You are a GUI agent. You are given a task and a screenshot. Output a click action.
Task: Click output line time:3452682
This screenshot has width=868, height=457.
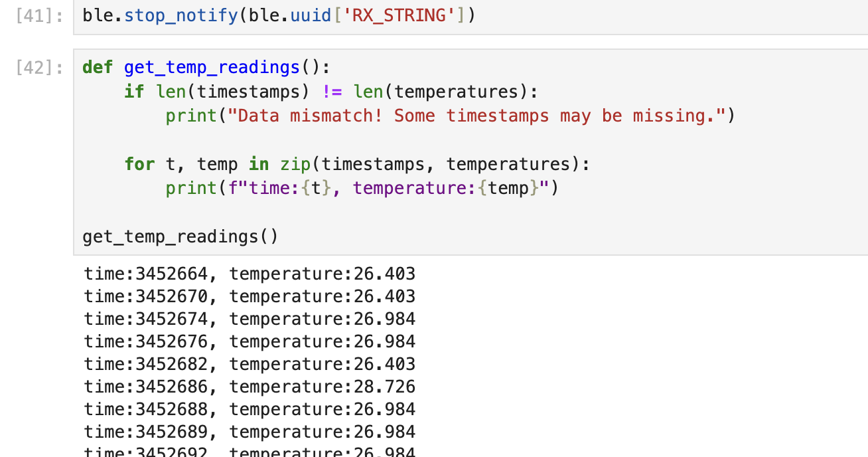point(250,364)
